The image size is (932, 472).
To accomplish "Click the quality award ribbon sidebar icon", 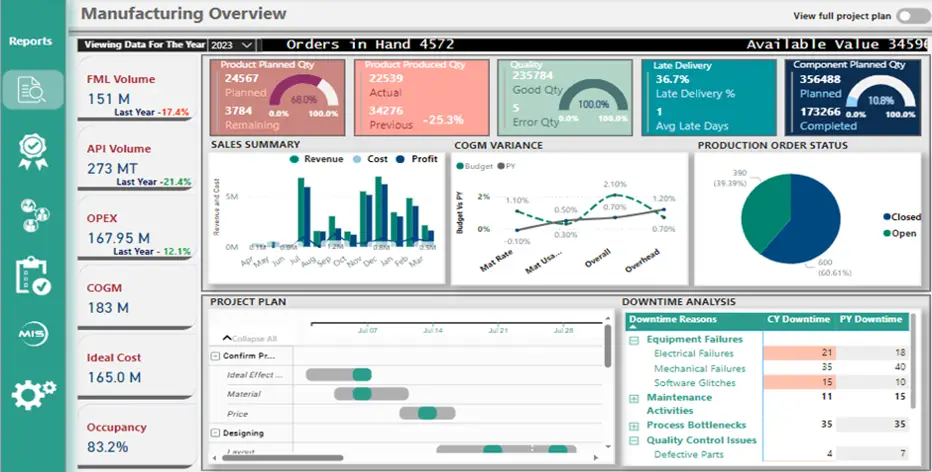I will click(32, 151).
